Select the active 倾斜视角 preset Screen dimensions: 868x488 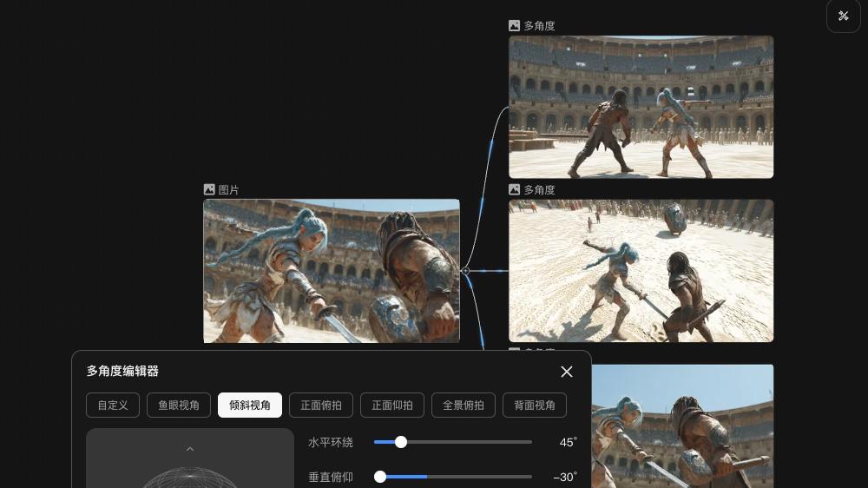pyautogui.click(x=250, y=406)
